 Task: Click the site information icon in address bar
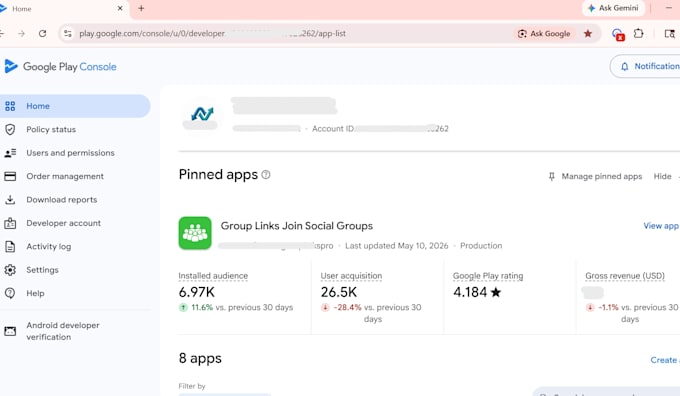tap(68, 33)
